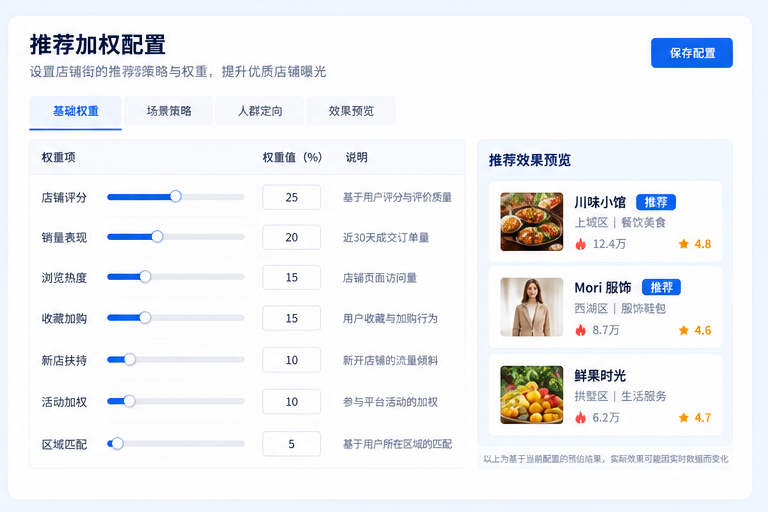The image size is (768, 512).
Task: Click the description 近30天成交订单量
Action: [386, 238]
